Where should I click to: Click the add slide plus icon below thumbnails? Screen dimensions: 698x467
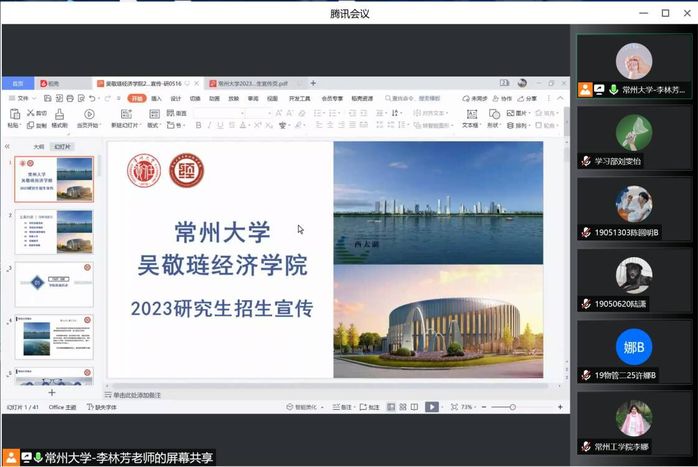pyautogui.click(x=52, y=393)
